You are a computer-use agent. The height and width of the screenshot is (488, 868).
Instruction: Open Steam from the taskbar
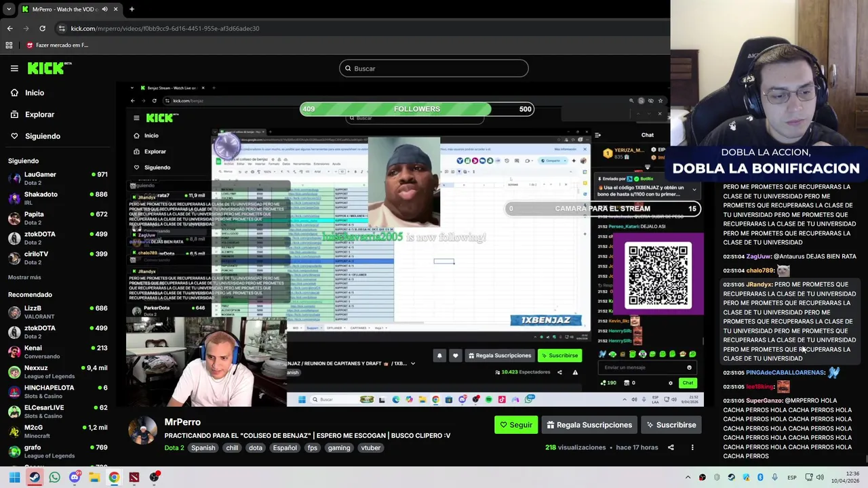coord(35,477)
